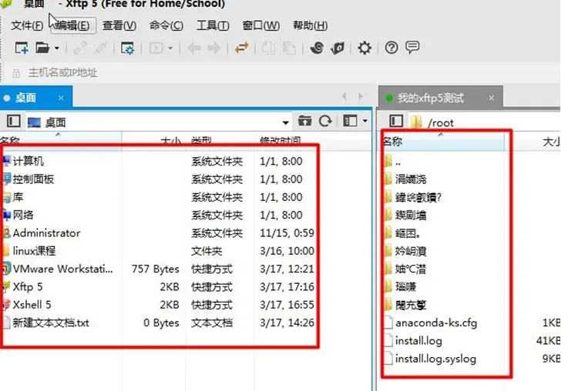This screenshot has width=588, height=391.
Task: Launch Xshell via swirl icon
Action: click(317, 48)
